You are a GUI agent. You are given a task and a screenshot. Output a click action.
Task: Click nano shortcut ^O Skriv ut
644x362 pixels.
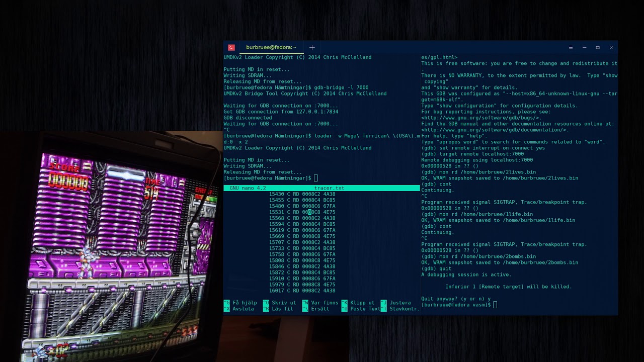[x=280, y=303]
